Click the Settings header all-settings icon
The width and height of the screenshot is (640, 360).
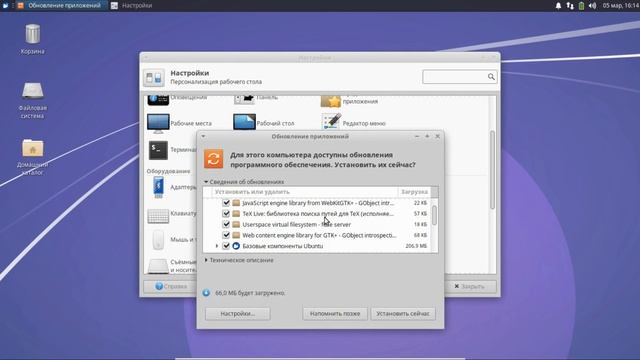154,77
